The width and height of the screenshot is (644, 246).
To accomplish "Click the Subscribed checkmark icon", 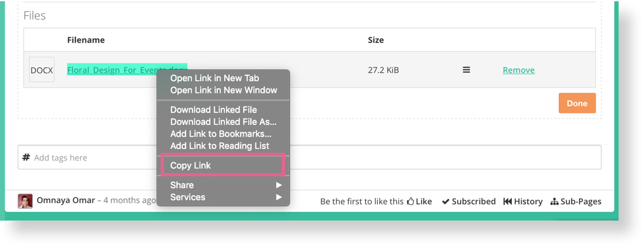I will pyautogui.click(x=446, y=202).
